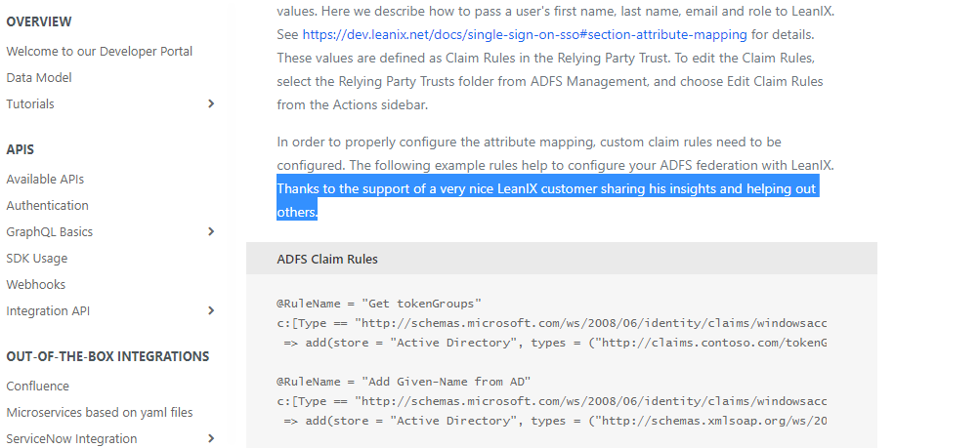Open Microservices based on yaml files
The height and width of the screenshot is (448, 980).
click(x=100, y=412)
